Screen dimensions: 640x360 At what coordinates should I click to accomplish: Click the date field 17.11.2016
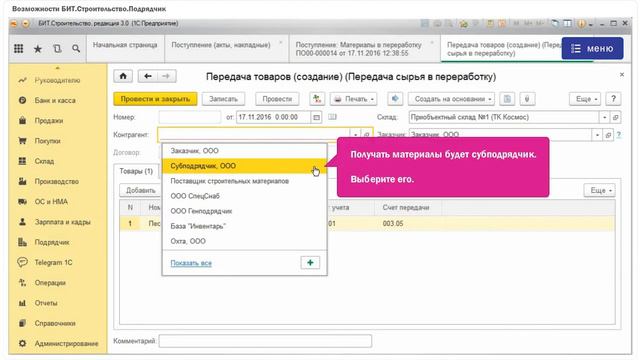273,117
